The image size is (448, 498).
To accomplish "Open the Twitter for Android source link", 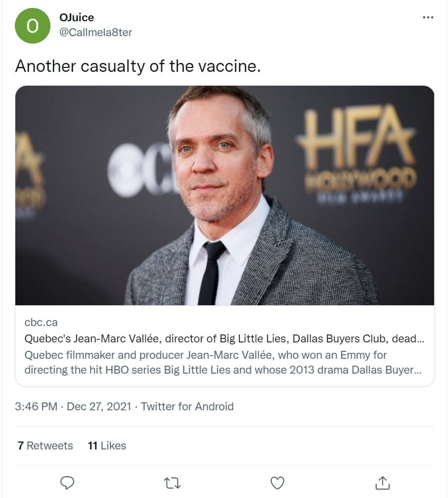I will click(187, 407).
